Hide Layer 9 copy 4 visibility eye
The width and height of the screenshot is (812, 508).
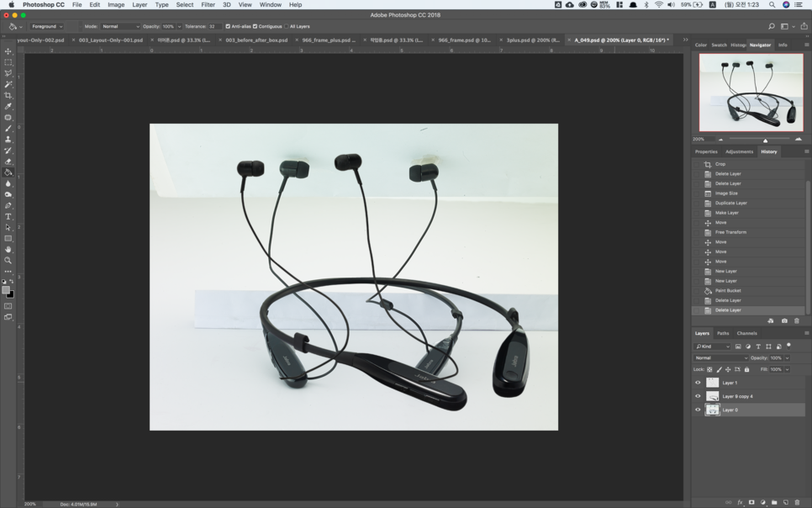(698, 396)
